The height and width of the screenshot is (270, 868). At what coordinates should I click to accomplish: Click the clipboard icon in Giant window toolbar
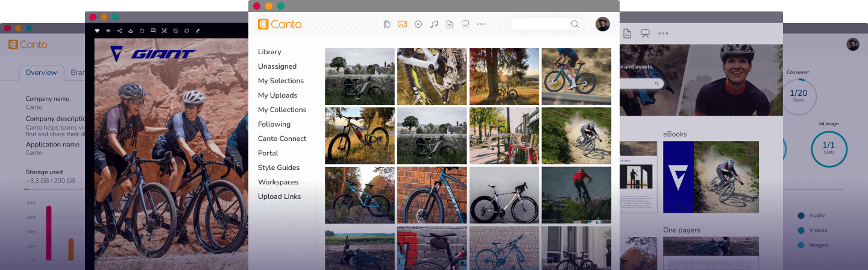point(142,30)
